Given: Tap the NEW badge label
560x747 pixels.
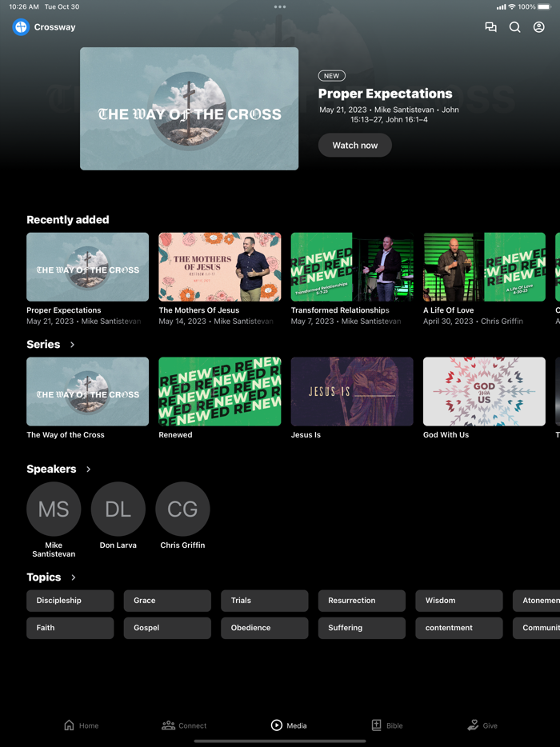Looking at the screenshot, I should pyautogui.click(x=332, y=76).
